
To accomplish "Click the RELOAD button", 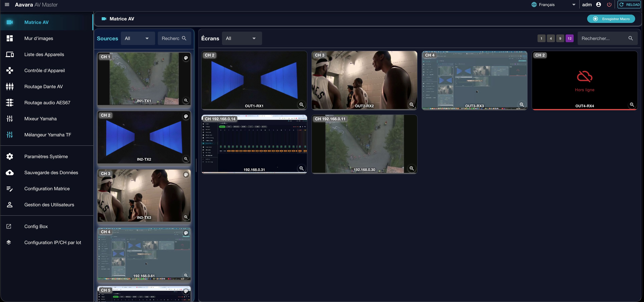I will point(629,5).
